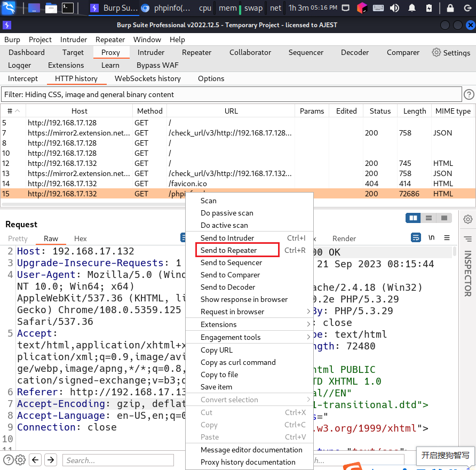The height and width of the screenshot is (470, 476).
Task: Select Show response in browser
Action: click(249, 299)
